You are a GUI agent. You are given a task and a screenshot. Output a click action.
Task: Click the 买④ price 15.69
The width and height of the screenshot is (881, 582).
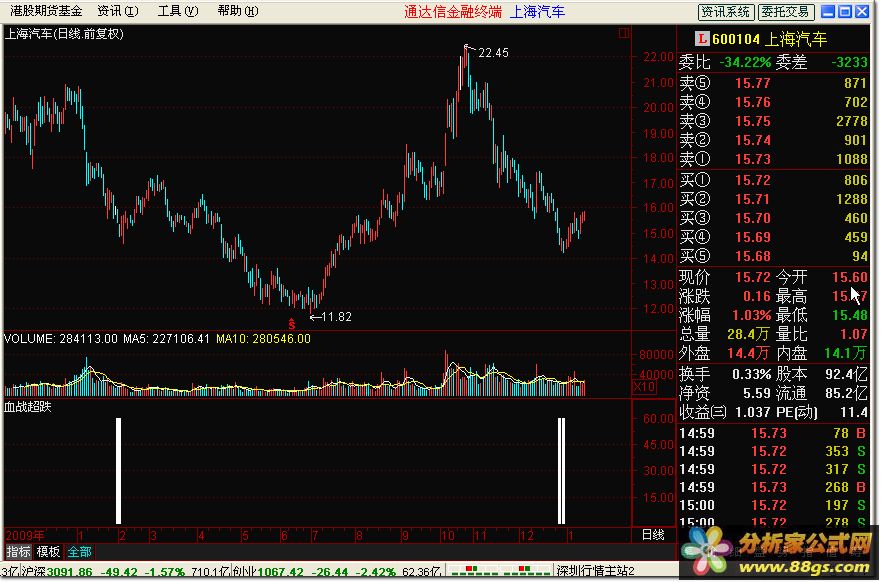(752, 238)
